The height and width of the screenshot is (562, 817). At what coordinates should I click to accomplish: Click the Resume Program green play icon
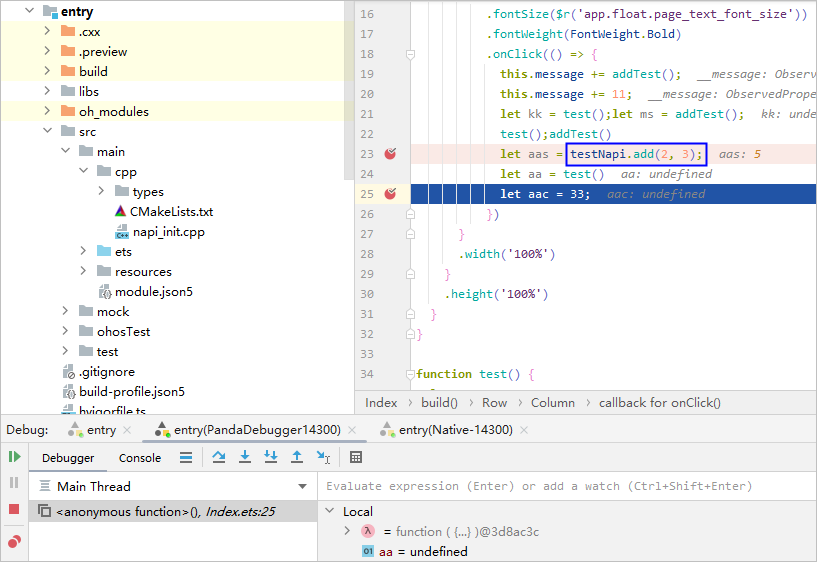(x=14, y=457)
